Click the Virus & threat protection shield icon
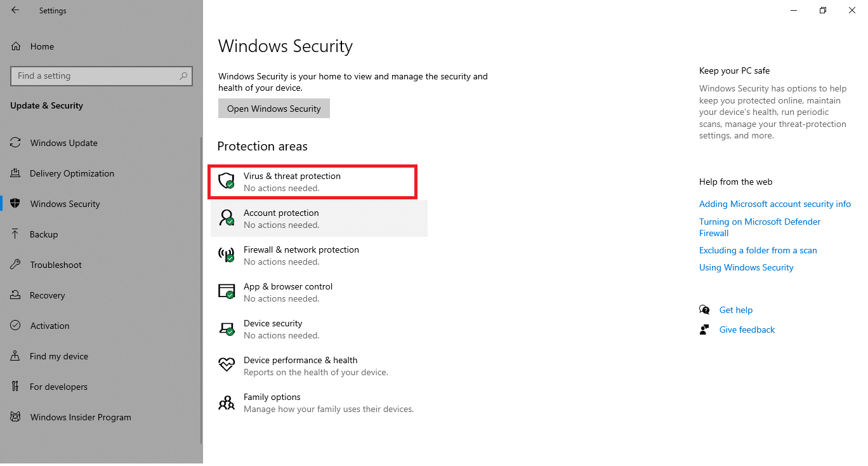The image size is (868, 466). click(227, 182)
